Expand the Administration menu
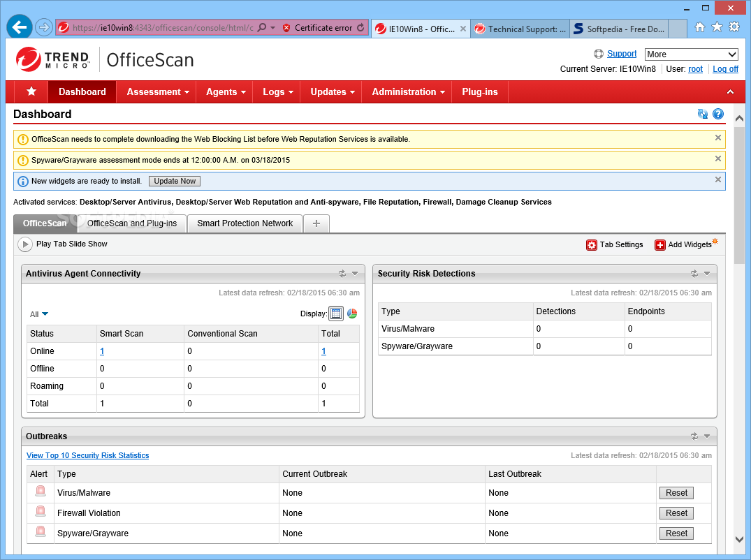Image resolution: width=751 pixels, height=560 pixels. [408, 92]
